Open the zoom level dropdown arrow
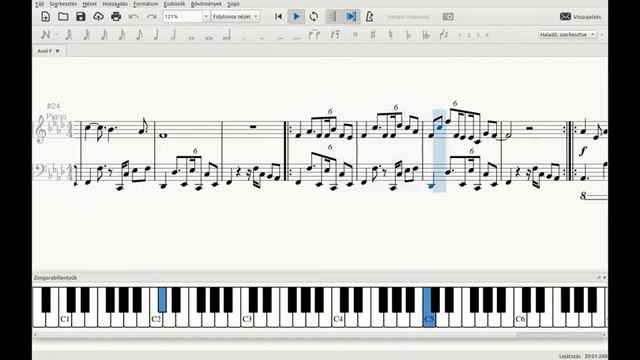 (206, 17)
